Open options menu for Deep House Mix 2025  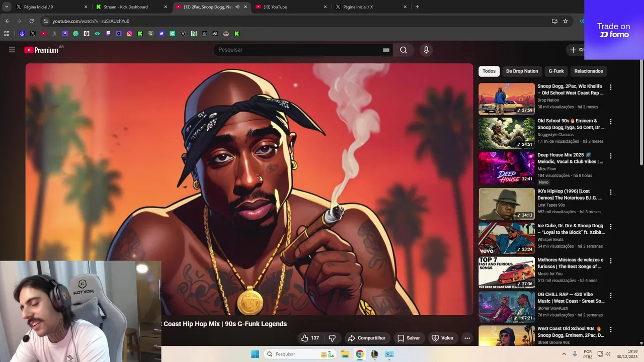coord(611,156)
